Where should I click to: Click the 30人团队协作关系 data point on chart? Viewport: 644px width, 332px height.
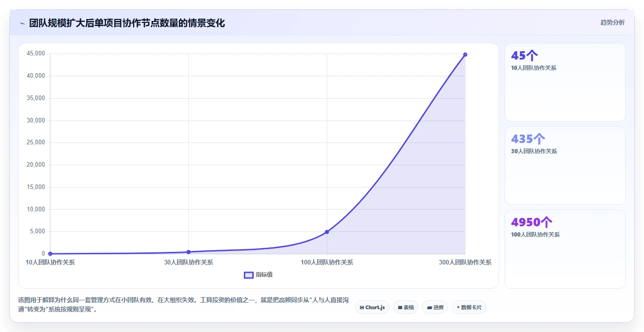pos(188,252)
